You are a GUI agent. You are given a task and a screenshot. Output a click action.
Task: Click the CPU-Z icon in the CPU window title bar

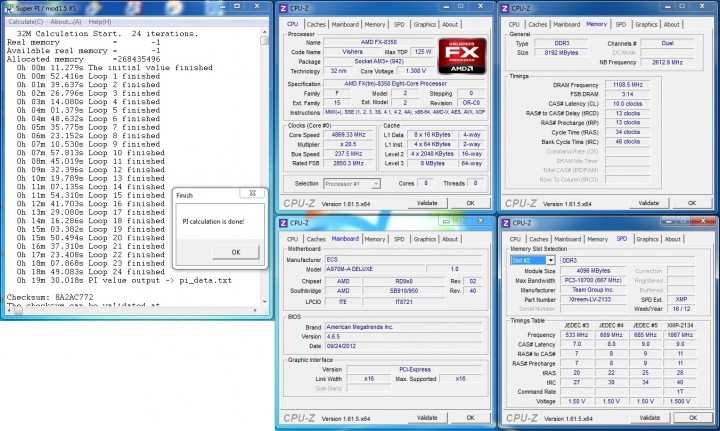[283, 8]
